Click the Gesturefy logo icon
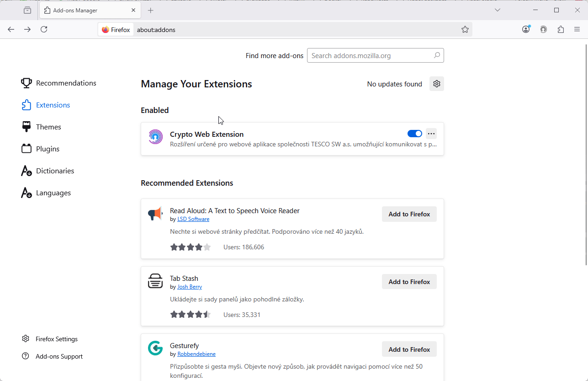Viewport: 588px width, 381px height. tap(155, 348)
